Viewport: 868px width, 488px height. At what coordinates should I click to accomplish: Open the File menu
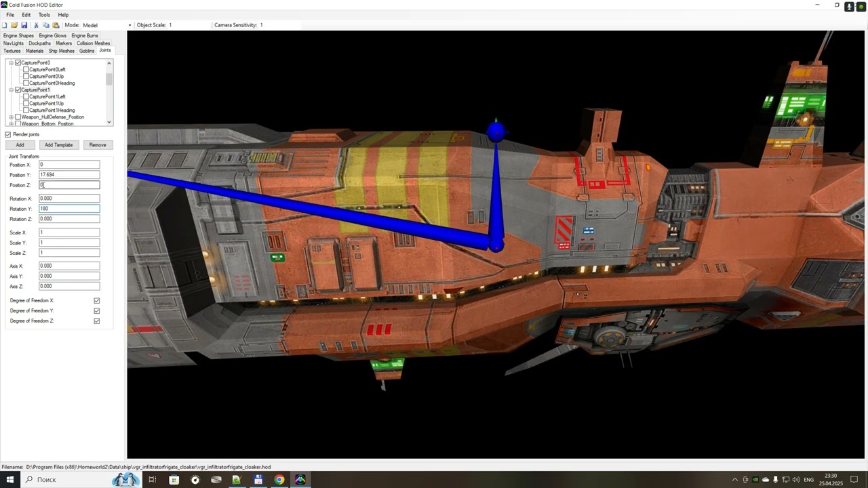(10, 15)
